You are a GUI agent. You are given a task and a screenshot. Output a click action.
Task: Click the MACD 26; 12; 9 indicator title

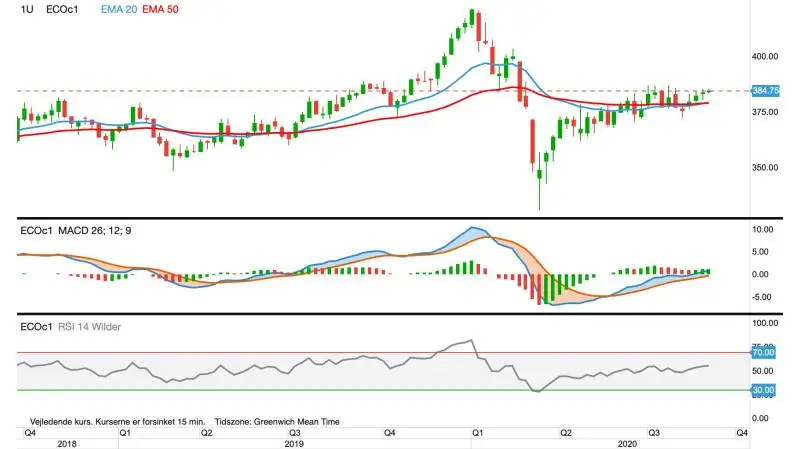94,231
